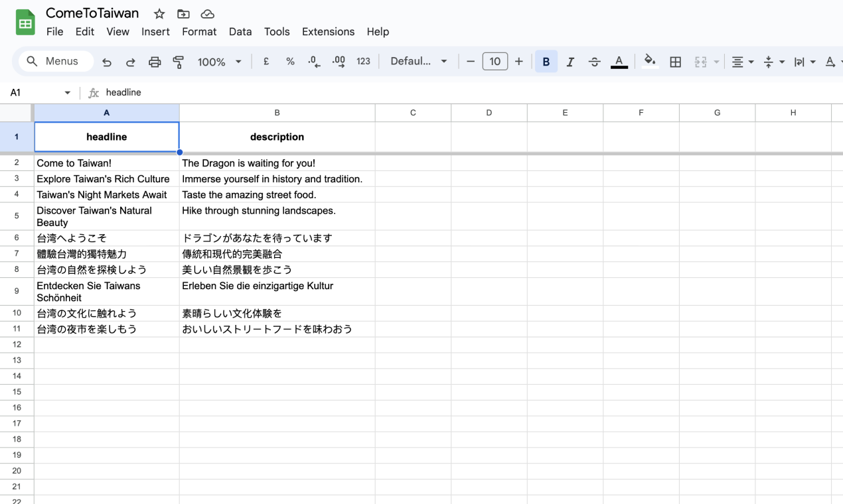Screen dimensions: 843x504
Task: Open vertical align dropdown
Action: click(x=773, y=62)
